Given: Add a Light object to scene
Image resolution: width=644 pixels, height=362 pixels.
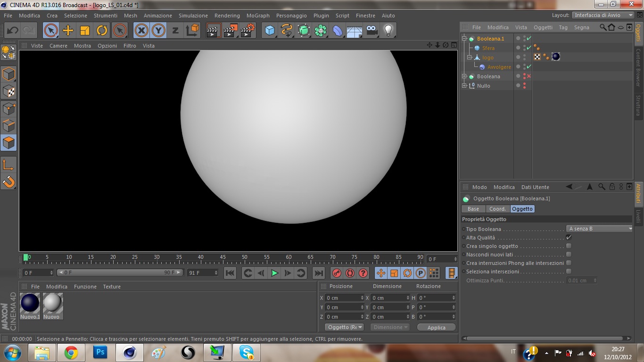Looking at the screenshot, I should (388, 31).
